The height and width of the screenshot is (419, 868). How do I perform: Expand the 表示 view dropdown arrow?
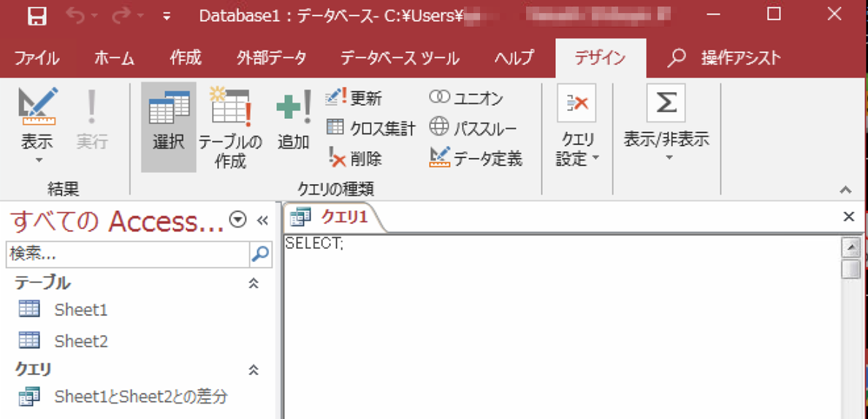[x=39, y=161]
